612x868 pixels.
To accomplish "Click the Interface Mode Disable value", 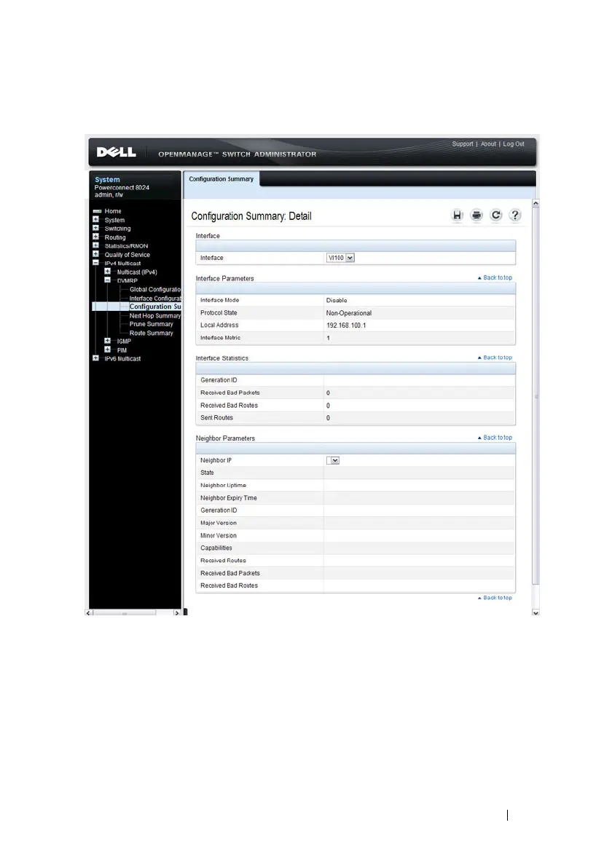I will [337, 301].
